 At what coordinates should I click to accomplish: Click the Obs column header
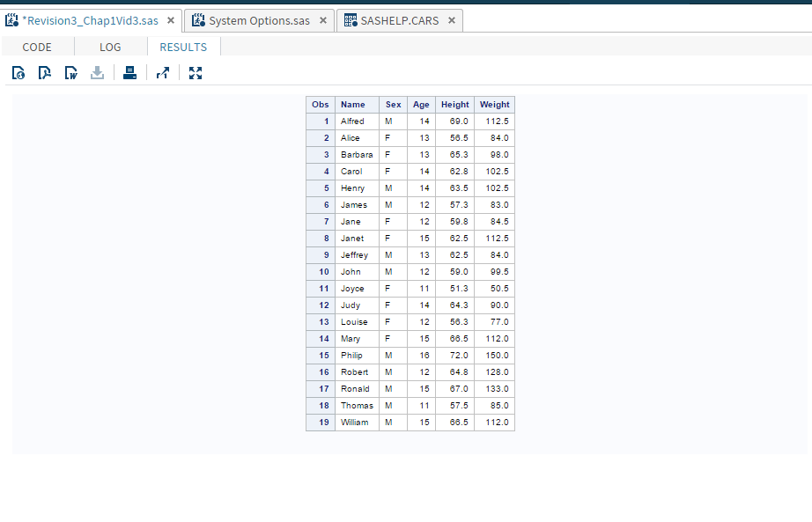click(x=321, y=105)
